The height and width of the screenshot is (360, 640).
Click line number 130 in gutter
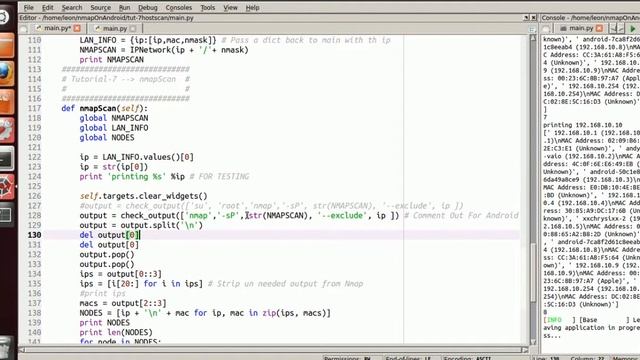[x=34, y=235]
